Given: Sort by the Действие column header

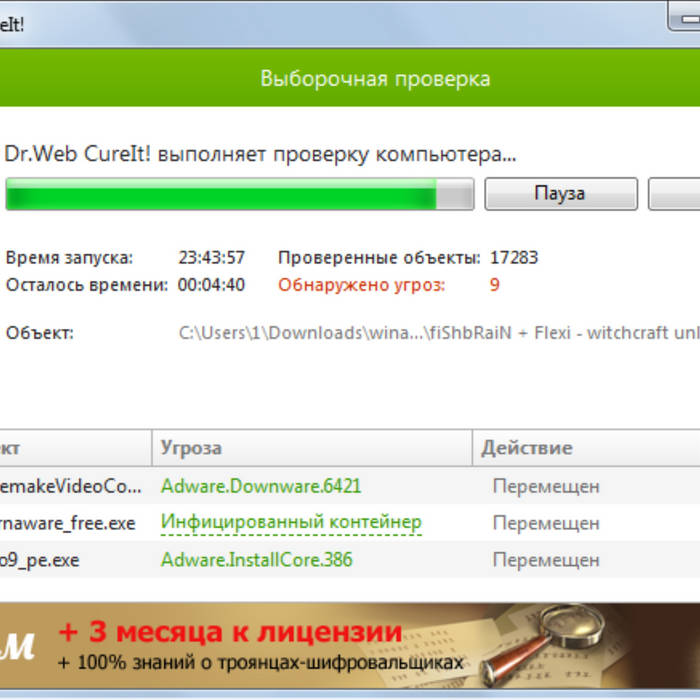Looking at the screenshot, I should 585,448.
